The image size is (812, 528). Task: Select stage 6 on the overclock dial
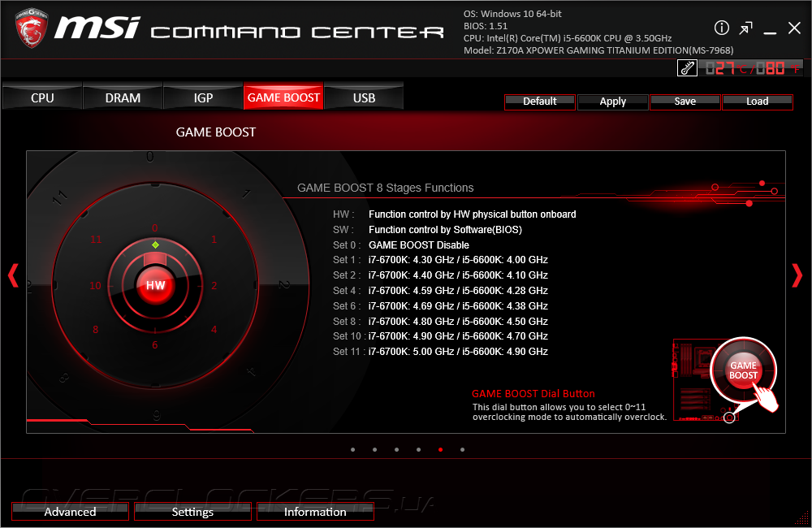coord(155,344)
